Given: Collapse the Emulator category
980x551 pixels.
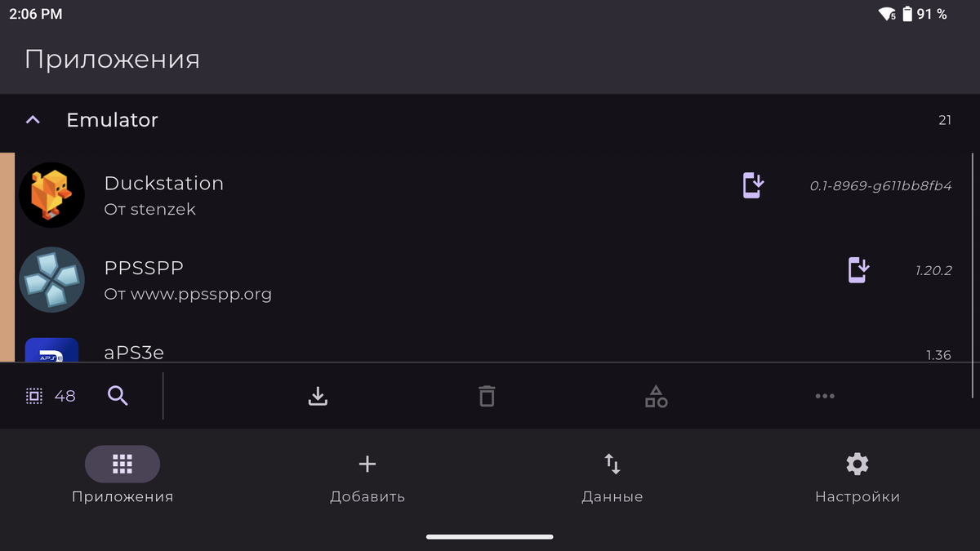Looking at the screenshot, I should (32, 120).
